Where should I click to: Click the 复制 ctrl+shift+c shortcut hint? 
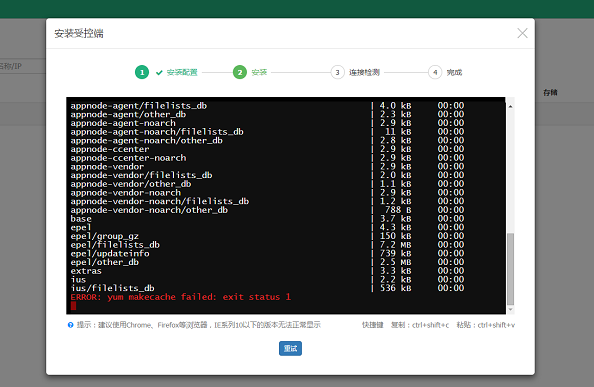(x=420, y=325)
